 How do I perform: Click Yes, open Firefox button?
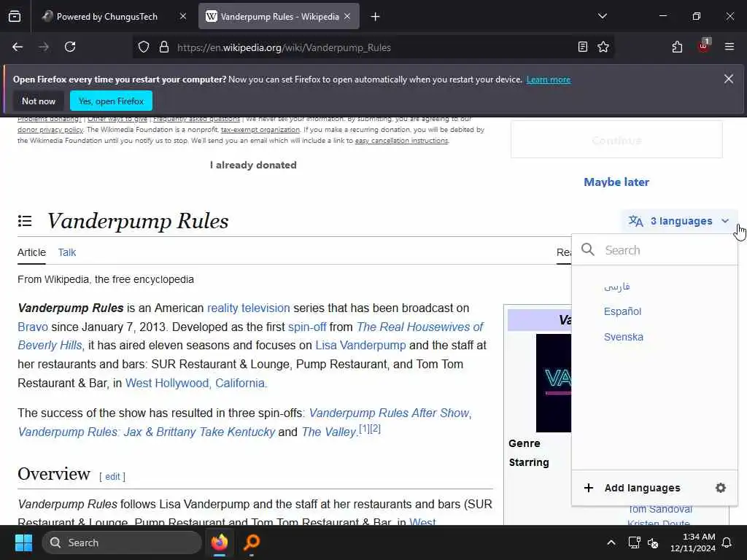click(x=111, y=101)
